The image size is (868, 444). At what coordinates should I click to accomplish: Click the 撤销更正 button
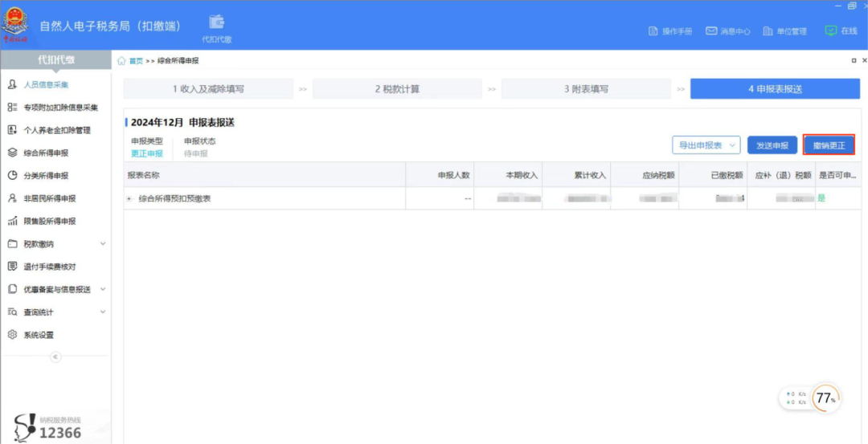click(x=829, y=145)
